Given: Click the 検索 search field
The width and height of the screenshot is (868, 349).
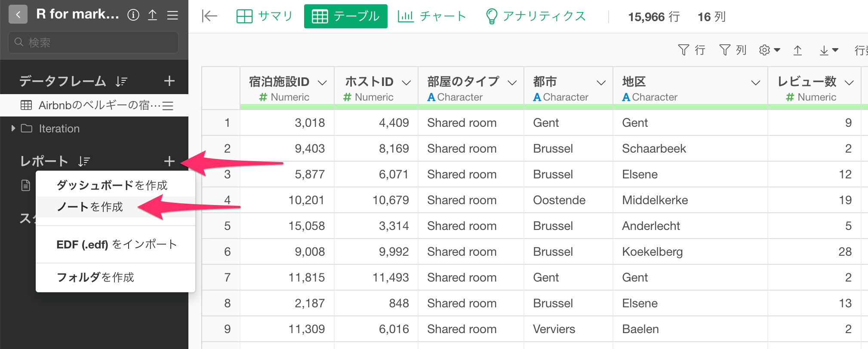Looking at the screenshot, I should tap(93, 42).
